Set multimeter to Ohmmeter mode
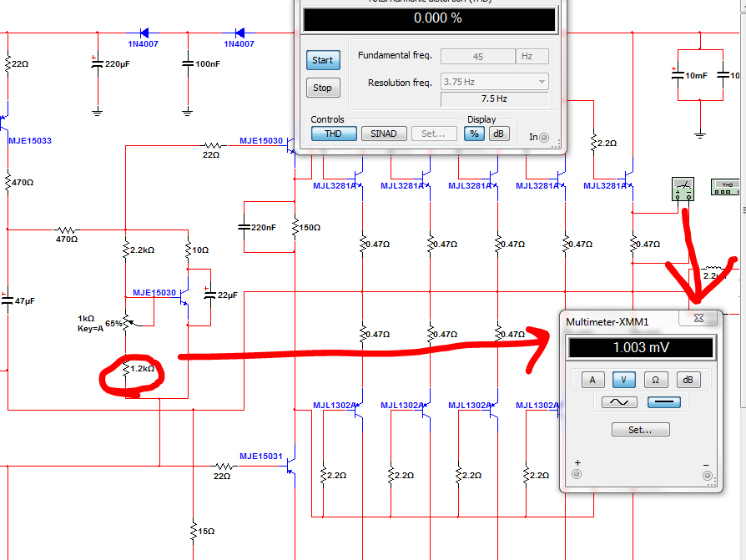This screenshot has height=560, width=746. (x=656, y=380)
